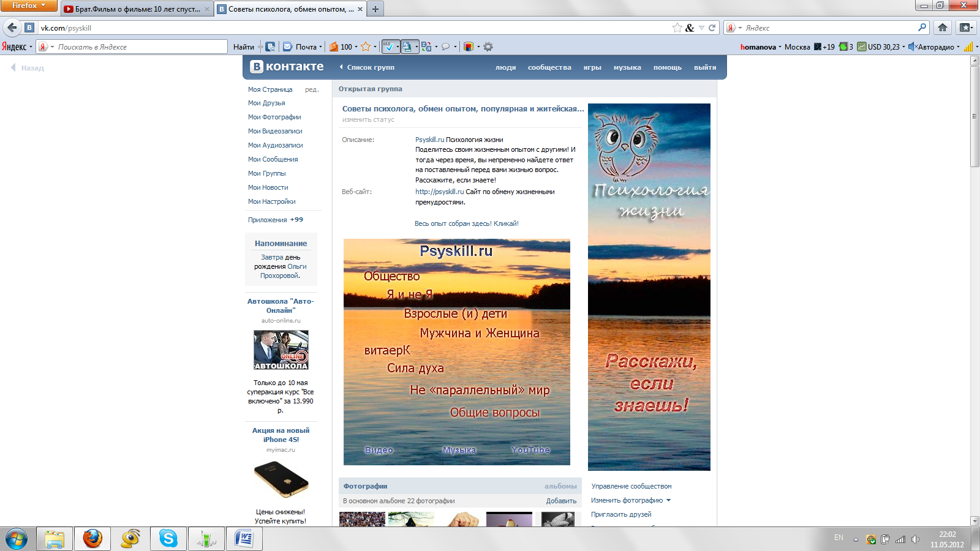The width and height of the screenshot is (980, 551).
Task: Expand the Авторадио station dropdown arrow
Action: (958, 47)
